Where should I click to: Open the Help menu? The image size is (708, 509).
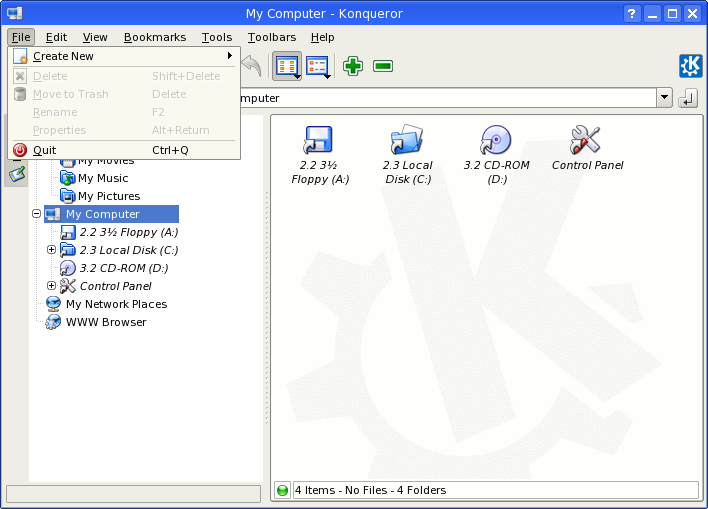click(322, 37)
